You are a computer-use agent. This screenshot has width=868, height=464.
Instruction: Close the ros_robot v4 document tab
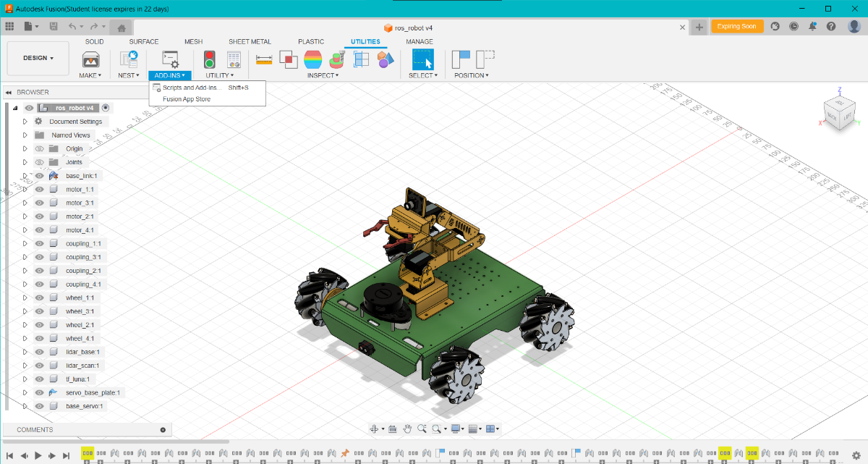pos(683,28)
